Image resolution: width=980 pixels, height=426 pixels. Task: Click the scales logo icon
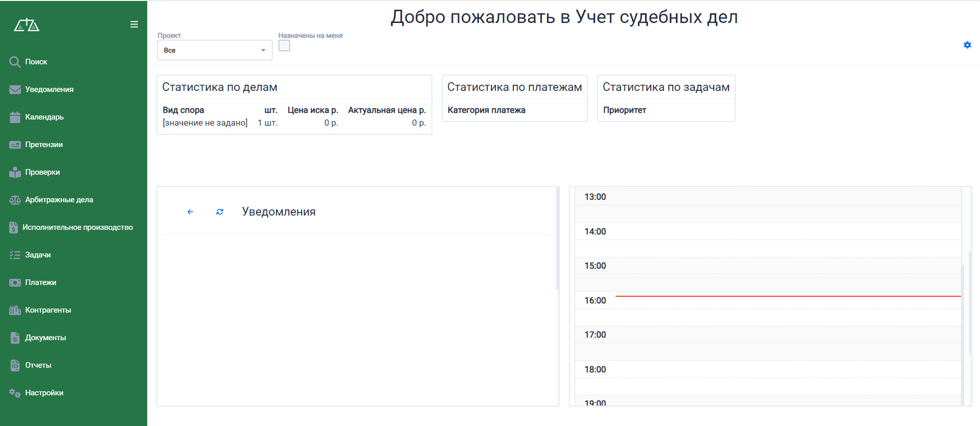point(27,25)
